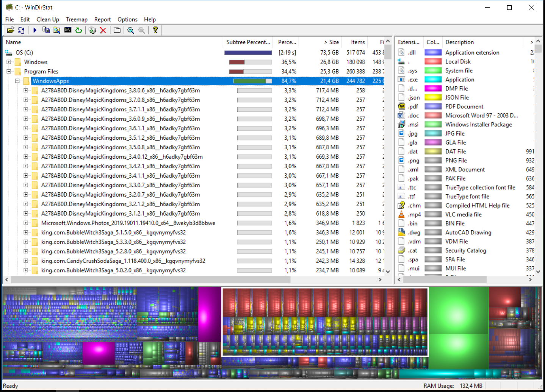Click the greyed Zoom Out magnifier icon
This screenshot has height=392, width=545.
coord(142,30)
